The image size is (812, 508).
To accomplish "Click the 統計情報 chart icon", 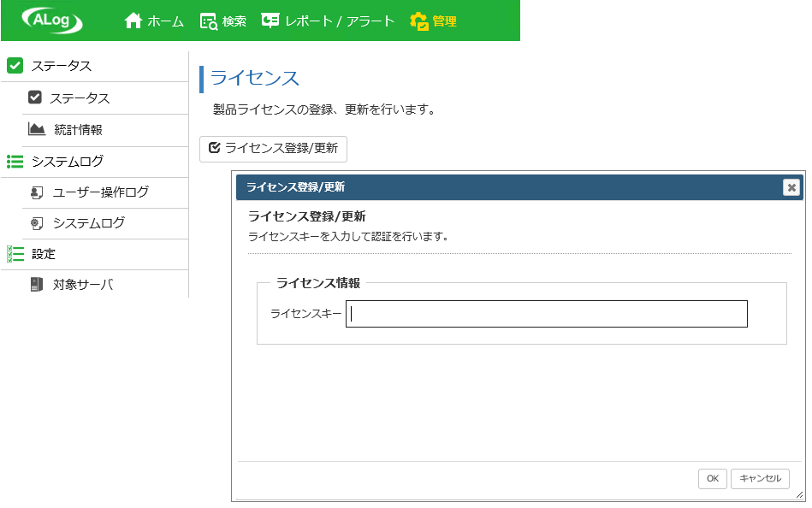I will [x=36, y=129].
